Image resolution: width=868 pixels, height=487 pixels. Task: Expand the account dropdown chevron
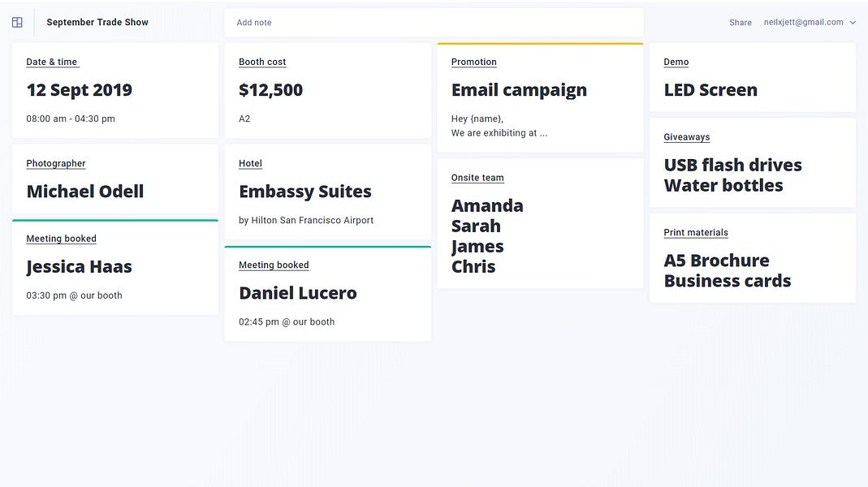coord(853,23)
